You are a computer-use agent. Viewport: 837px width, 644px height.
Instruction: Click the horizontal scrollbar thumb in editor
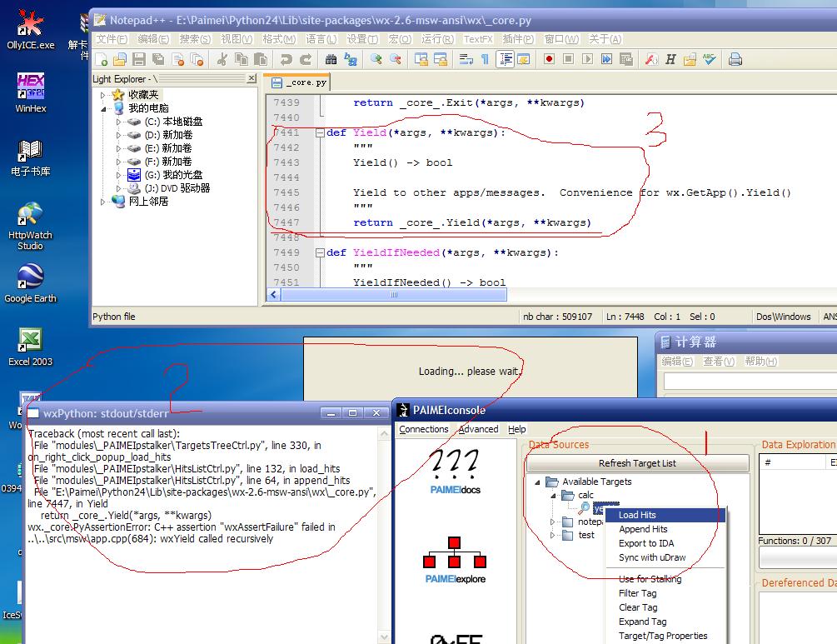tap(394, 295)
